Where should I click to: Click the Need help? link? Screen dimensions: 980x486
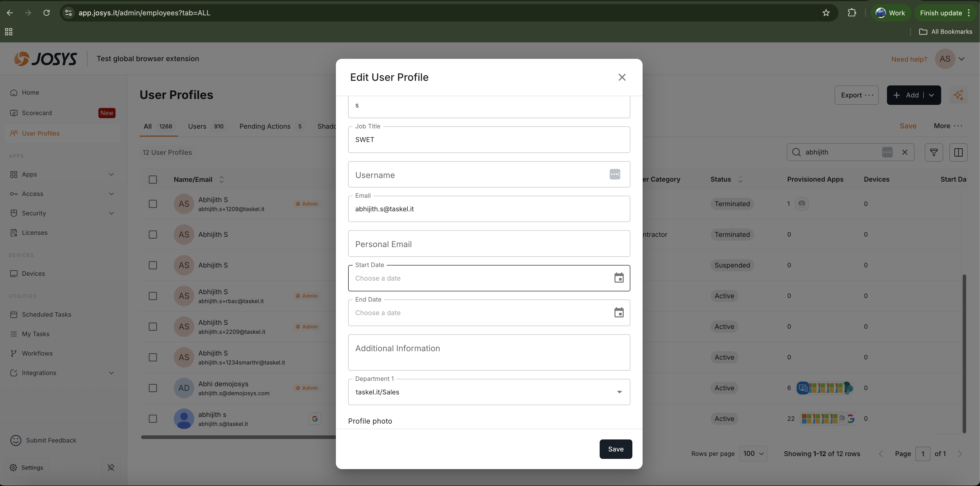(909, 59)
